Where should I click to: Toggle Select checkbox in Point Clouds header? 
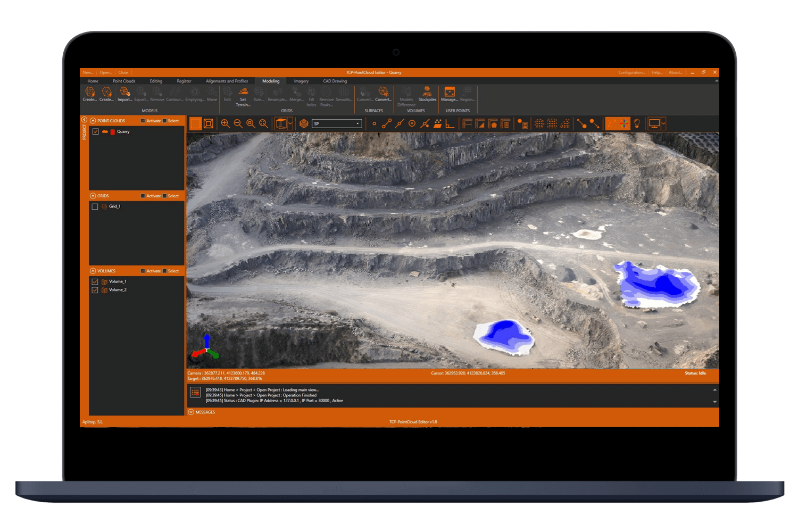click(x=164, y=121)
